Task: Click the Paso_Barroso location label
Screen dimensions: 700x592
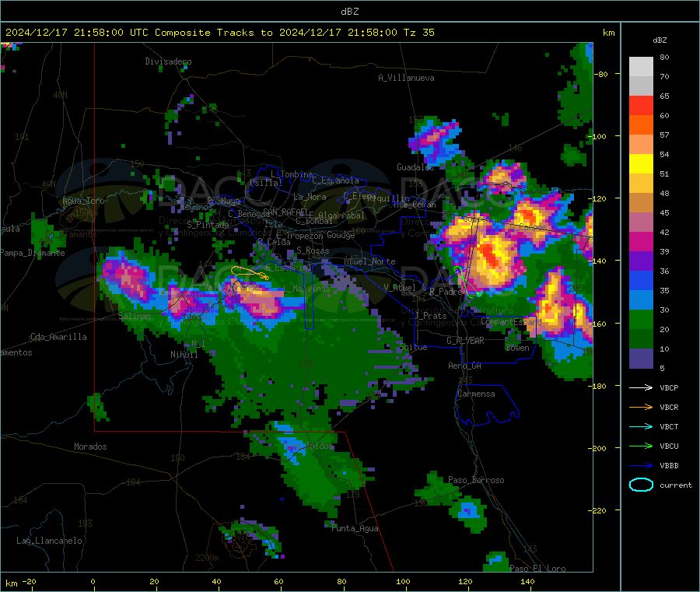Action: (x=476, y=480)
